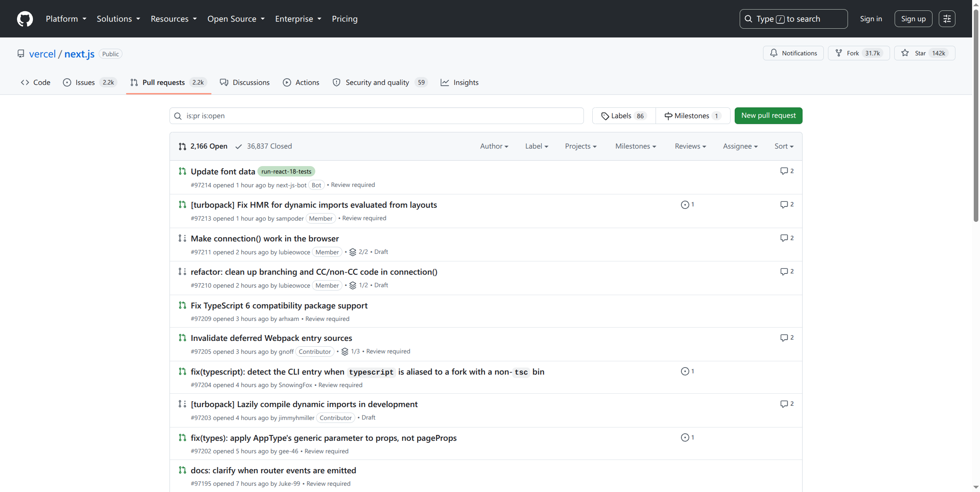
Task: Click linked issue icon on fix(types) AppType PR
Action: (685, 437)
